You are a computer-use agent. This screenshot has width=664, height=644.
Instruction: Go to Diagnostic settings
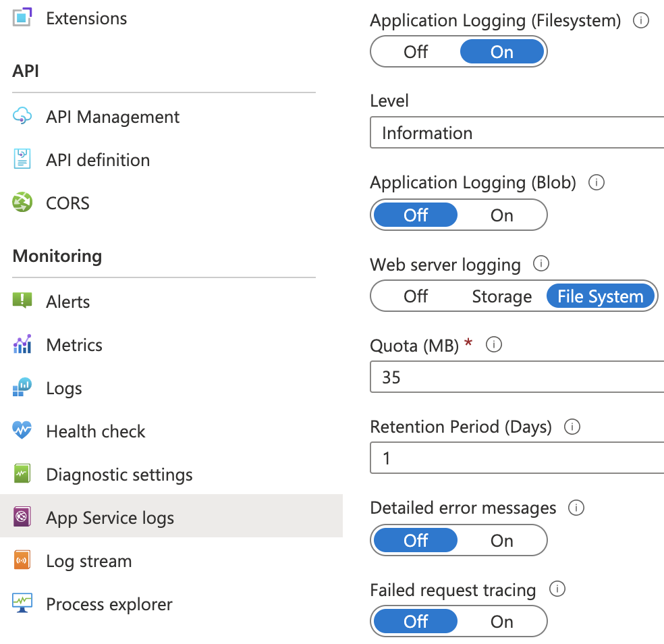click(119, 475)
